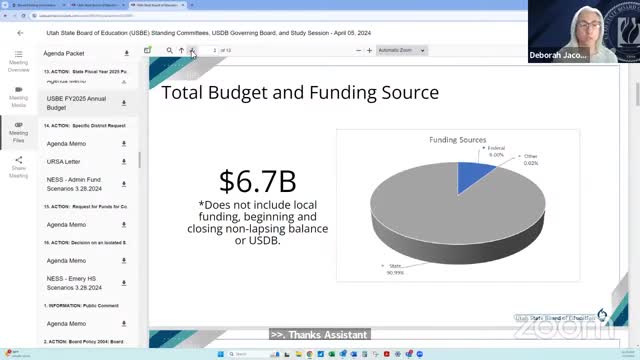
Task: Toggle the PDF viewer sidebar panel icon
Action: coord(147,50)
